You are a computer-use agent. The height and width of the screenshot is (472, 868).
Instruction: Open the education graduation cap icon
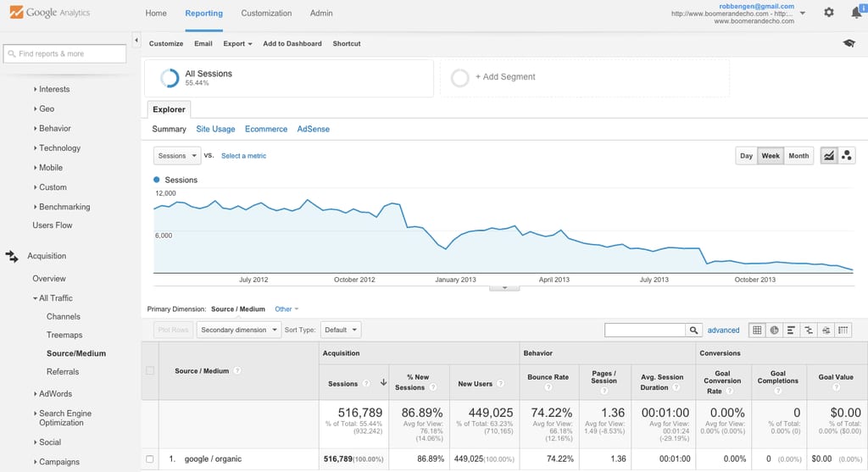click(849, 43)
